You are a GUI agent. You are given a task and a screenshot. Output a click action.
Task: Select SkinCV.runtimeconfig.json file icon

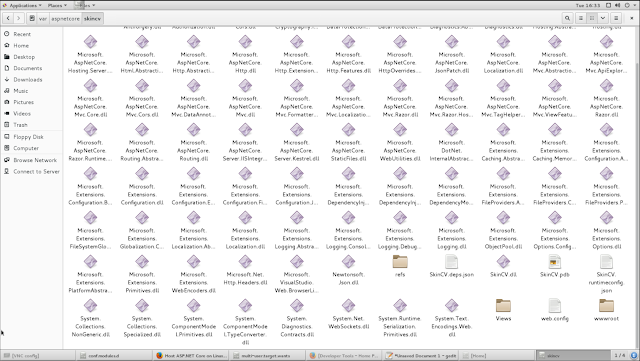(607, 262)
